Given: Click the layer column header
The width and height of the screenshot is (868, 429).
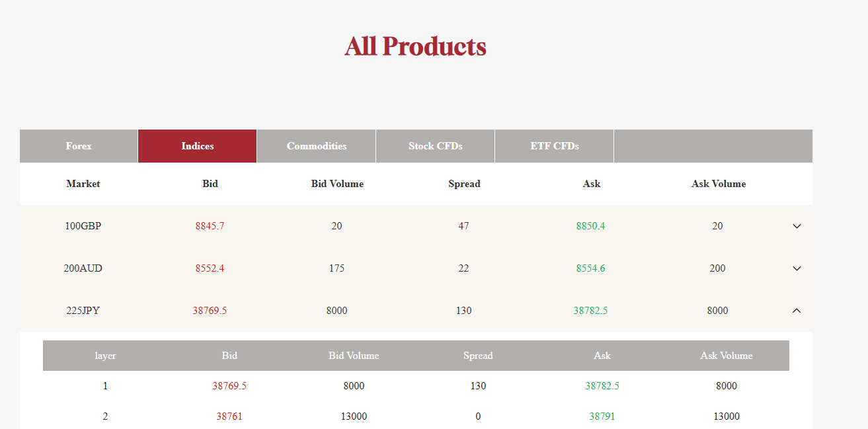Looking at the screenshot, I should pyautogui.click(x=105, y=356).
